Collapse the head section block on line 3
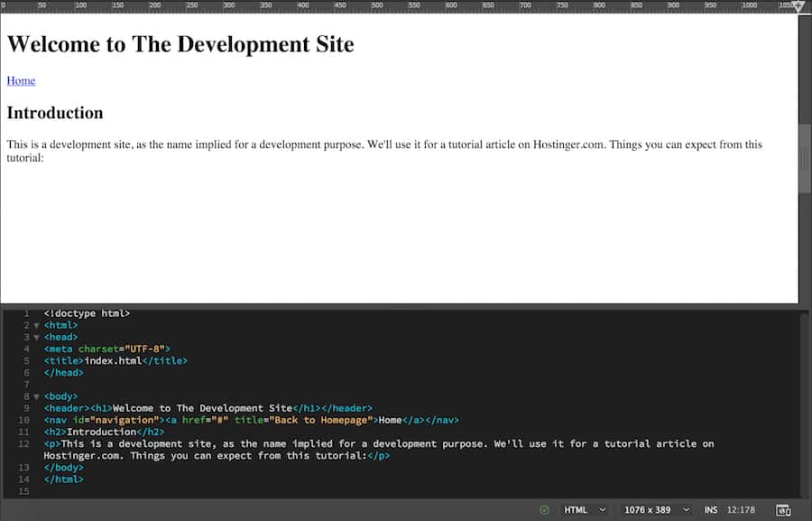812x521 pixels. [35, 337]
